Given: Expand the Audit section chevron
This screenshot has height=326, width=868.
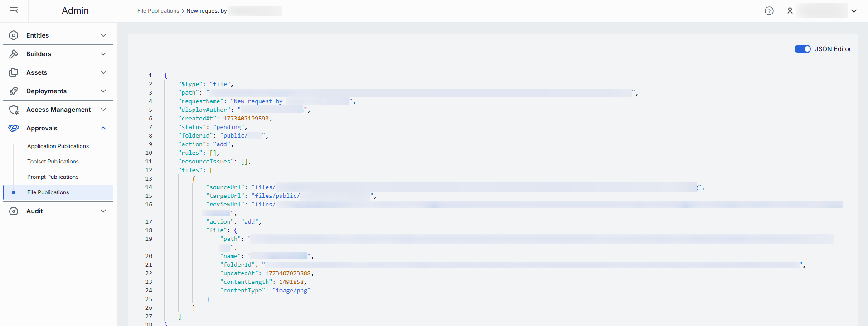Looking at the screenshot, I should 103,211.
